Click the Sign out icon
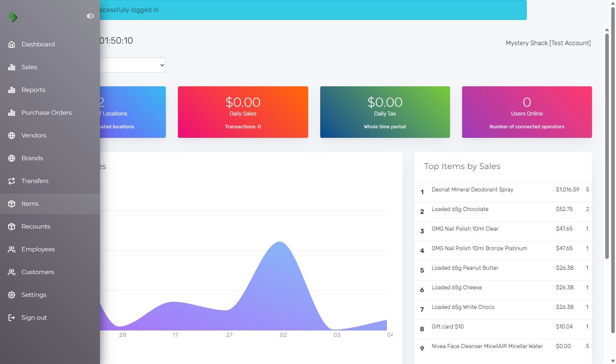This screenshot has height=364, width=616. pyautogui.click(x=12, y=318)
